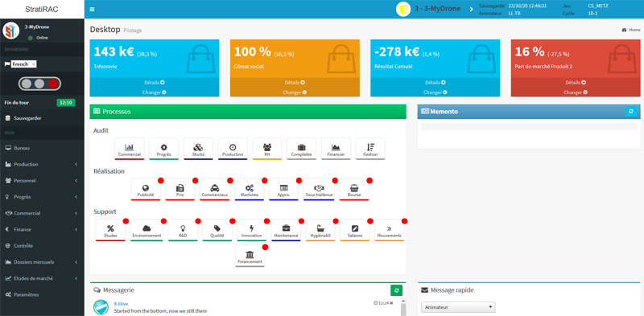Click Changer on Résultat Cumulé card

435,92
